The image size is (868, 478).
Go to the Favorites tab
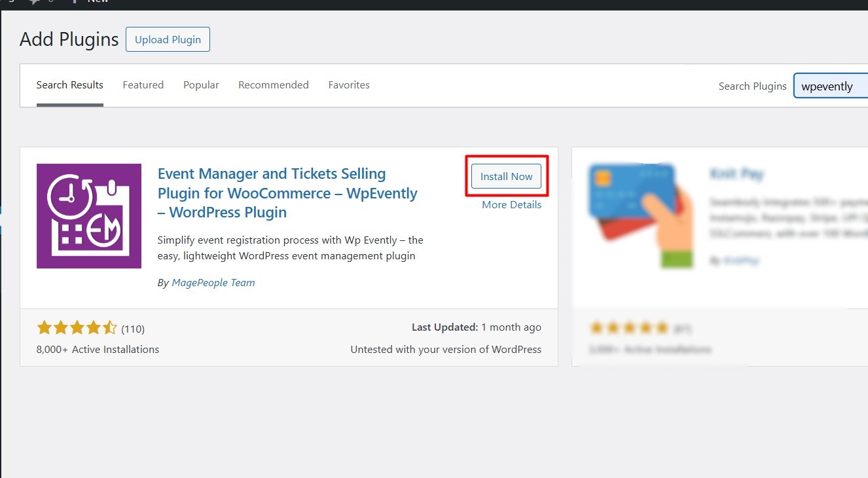(349, 85)
